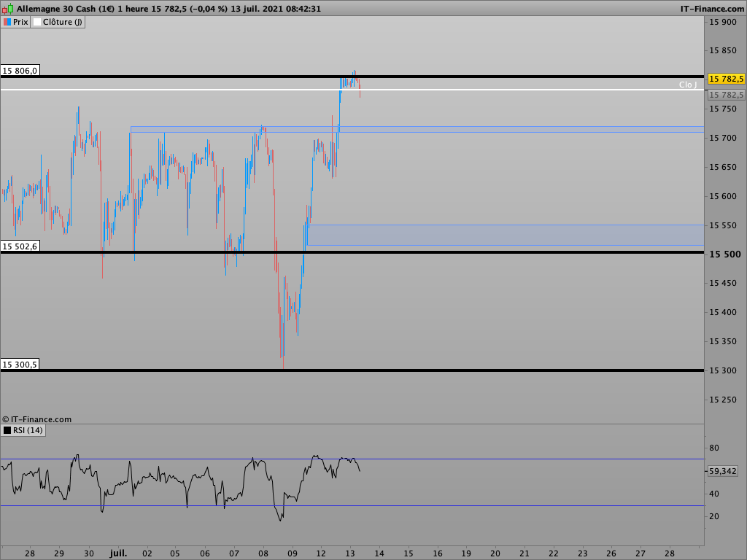Click the 15 700 price axis label

pyautogui.click(x=723, y=138)
